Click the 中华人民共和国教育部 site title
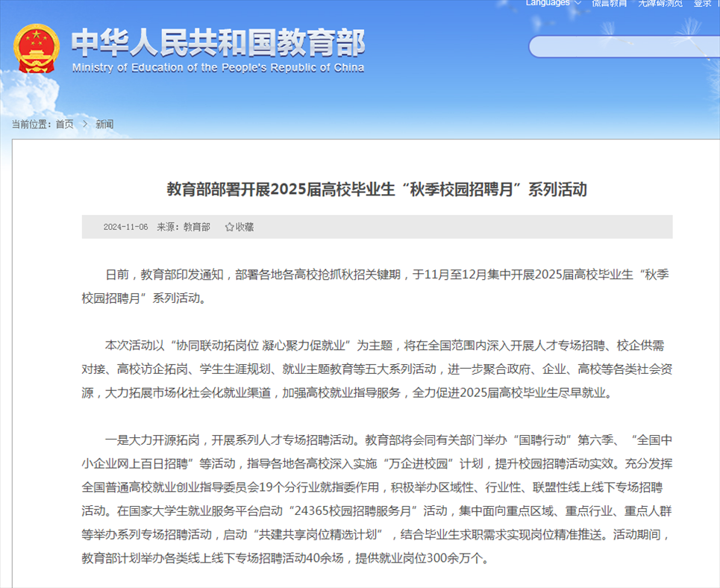Viewport: 720px width, 588px height. point(218,43)
